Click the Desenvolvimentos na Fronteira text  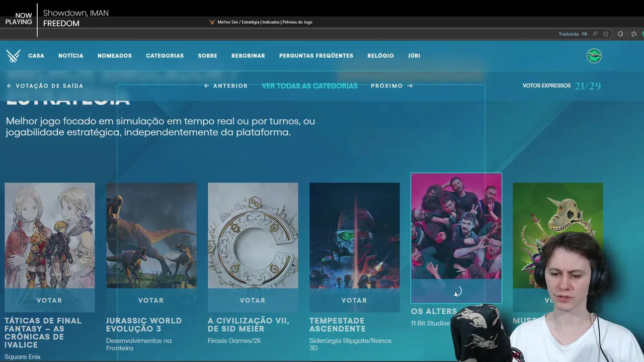coord(139,344)
